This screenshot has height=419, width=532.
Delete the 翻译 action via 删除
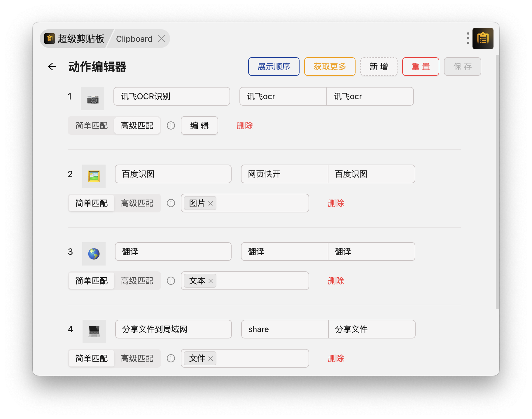tap(336, 281)
